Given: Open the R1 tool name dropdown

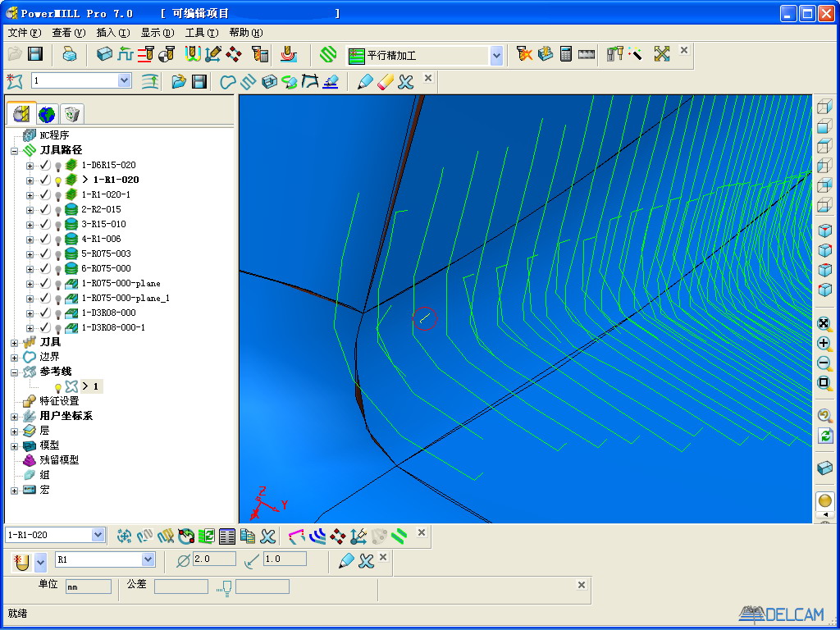Looking at the screenshot, I should click(x=148, y=559).
